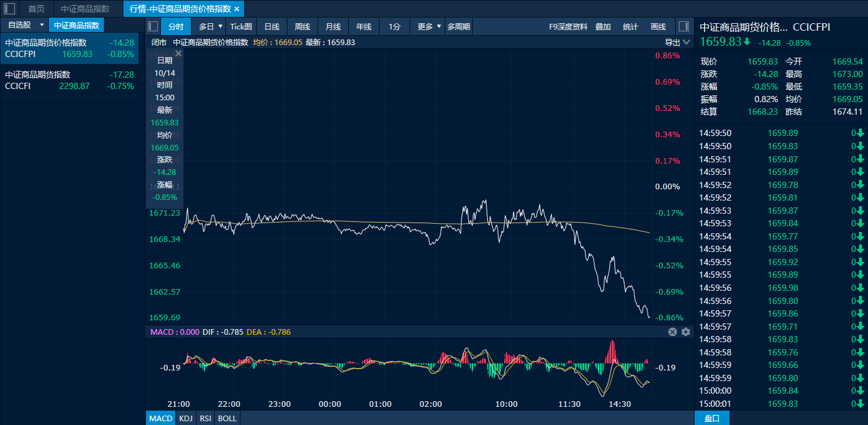The image size is (868, 425).
Task: Click the 盘口 button
Action: pyautogui.click(x=712, y=418)
